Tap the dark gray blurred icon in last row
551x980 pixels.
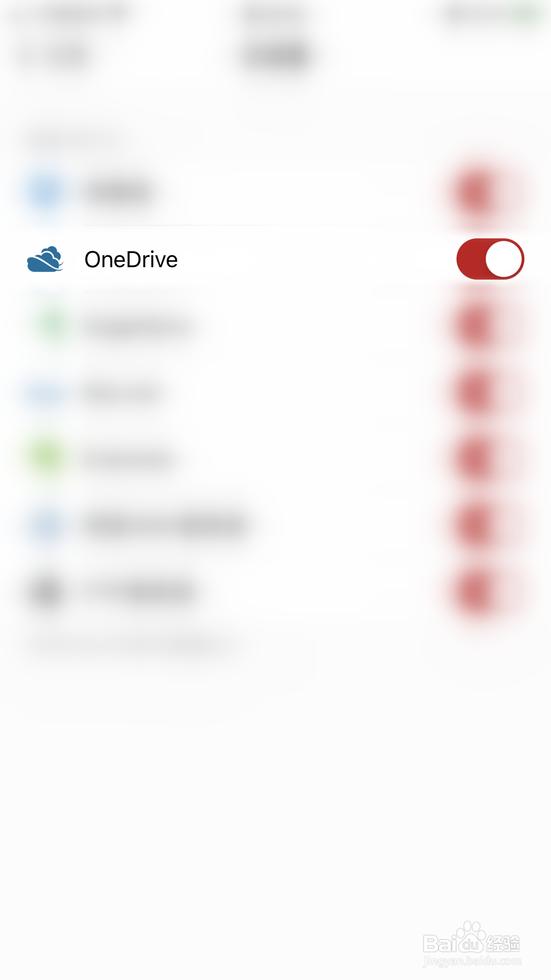point(46,593)
